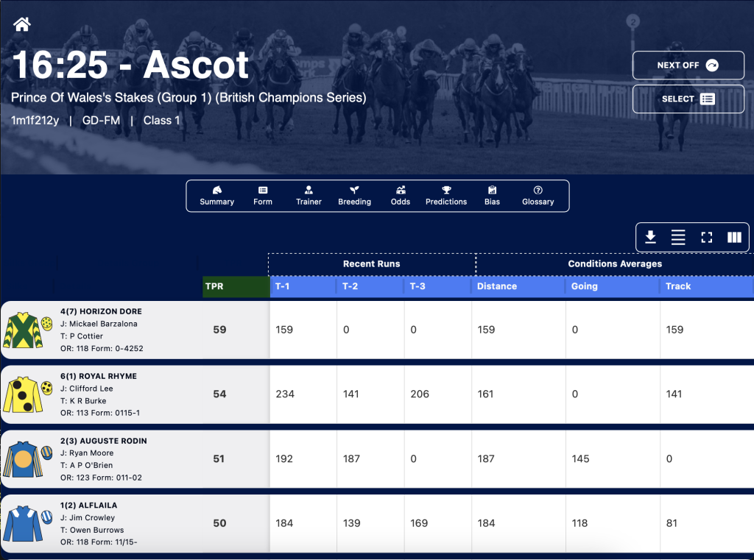Go to home via house icon

point(21,24)
